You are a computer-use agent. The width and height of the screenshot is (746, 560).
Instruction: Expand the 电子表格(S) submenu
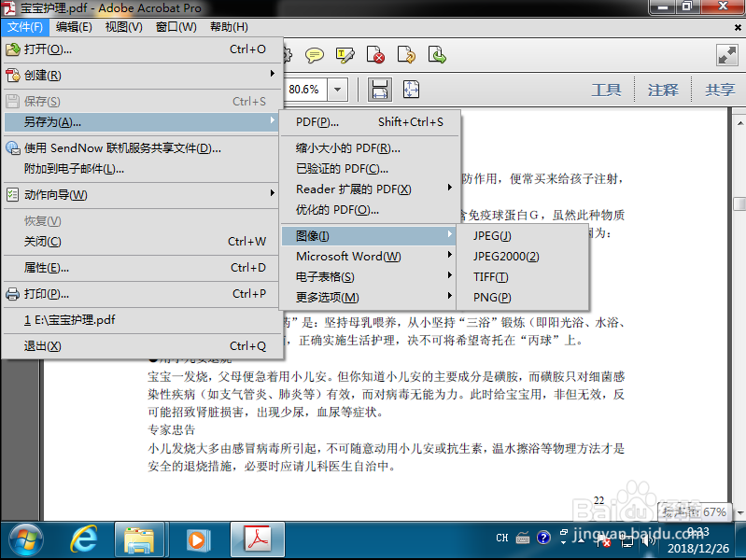pyautogui.click(x=370, y=277)
